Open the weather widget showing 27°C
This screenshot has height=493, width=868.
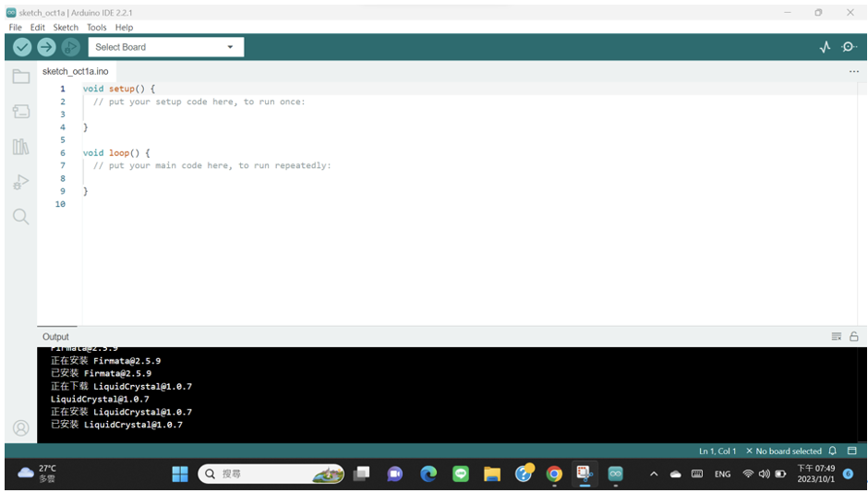pos(37,474)
